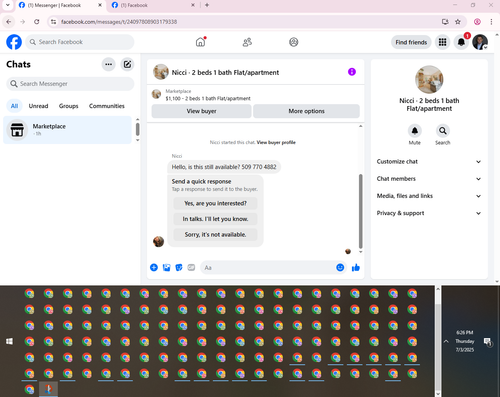Choose a GIF icon in composer

click(x=191, y=267)
